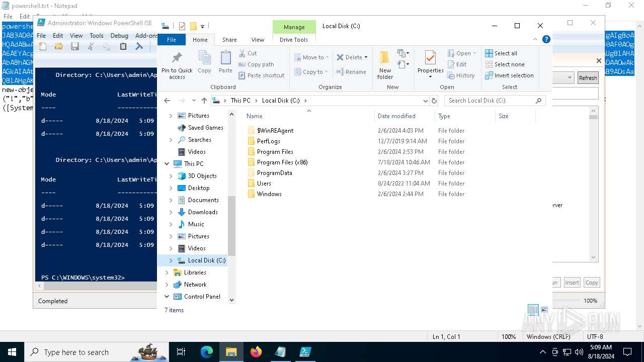This screenshot has height=362, width=644.
Task: Switch to the View ribbon tab
Action: (x=258, y=40)
